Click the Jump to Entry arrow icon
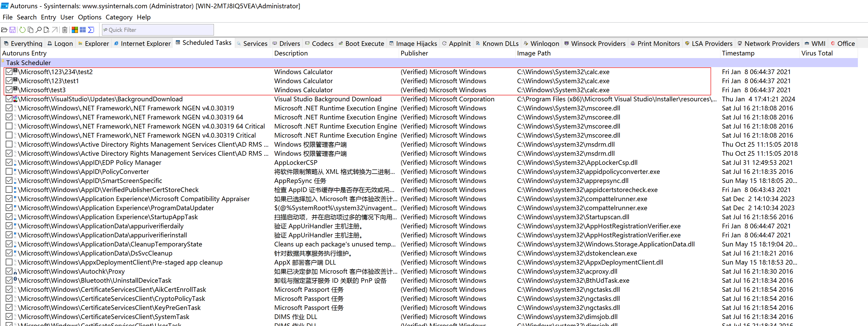 tap(55, 30)
